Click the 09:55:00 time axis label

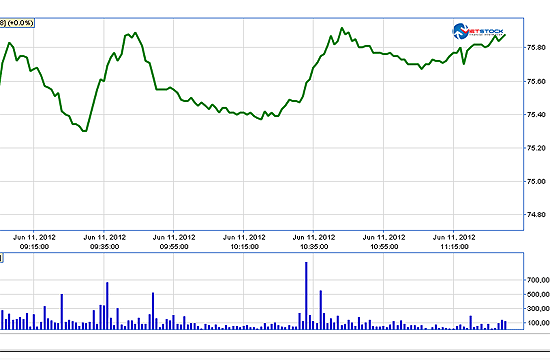174,247
